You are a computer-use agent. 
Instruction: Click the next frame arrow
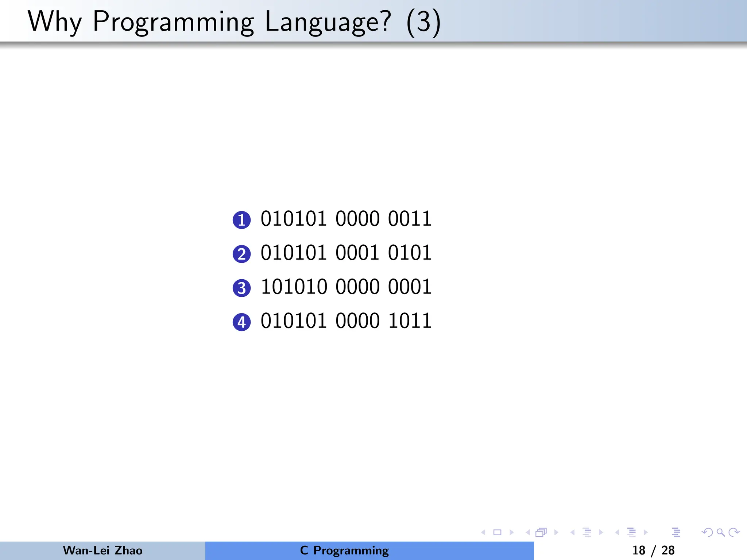[556, 533]
